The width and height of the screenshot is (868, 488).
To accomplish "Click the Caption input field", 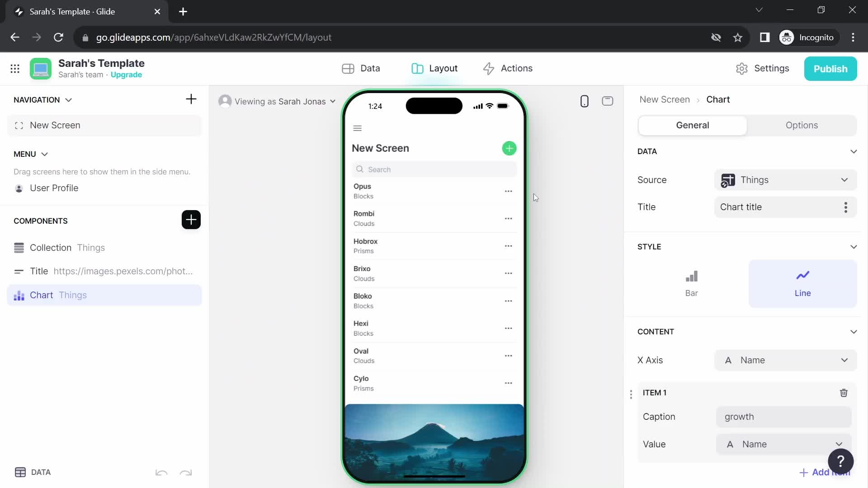I will (x=782, y=417).
